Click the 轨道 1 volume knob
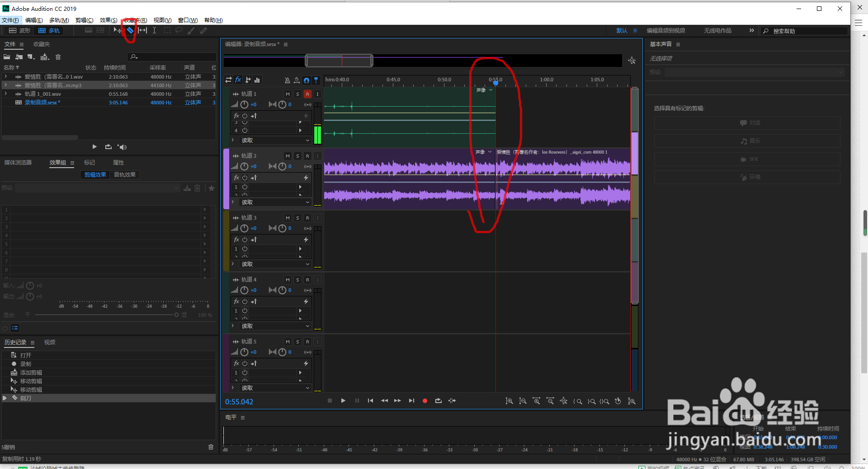Screen dimensions: 868x469 [x=244, y=104]
